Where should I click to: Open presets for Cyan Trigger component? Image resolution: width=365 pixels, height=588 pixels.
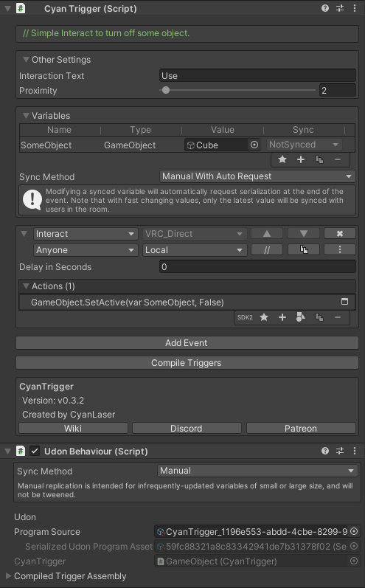(x=340, y=8)
